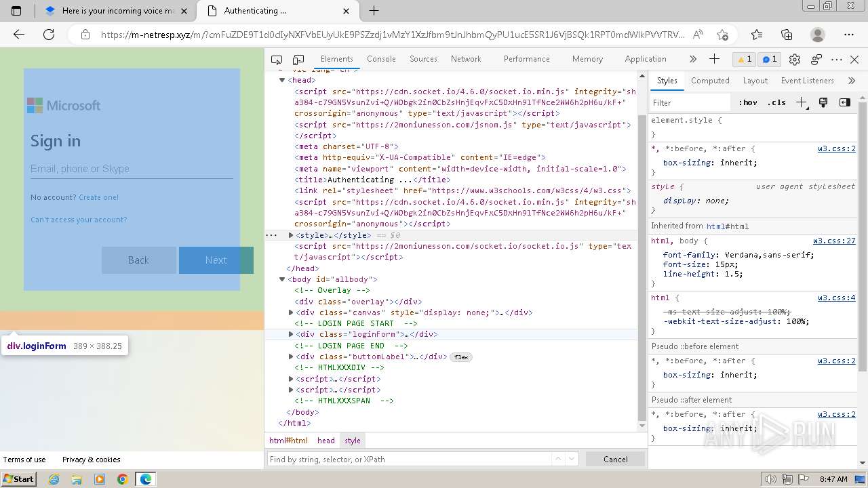The width and height of the screenshot is (868, 488).
Task: Open the Memory tab
Action: (587, 59)
